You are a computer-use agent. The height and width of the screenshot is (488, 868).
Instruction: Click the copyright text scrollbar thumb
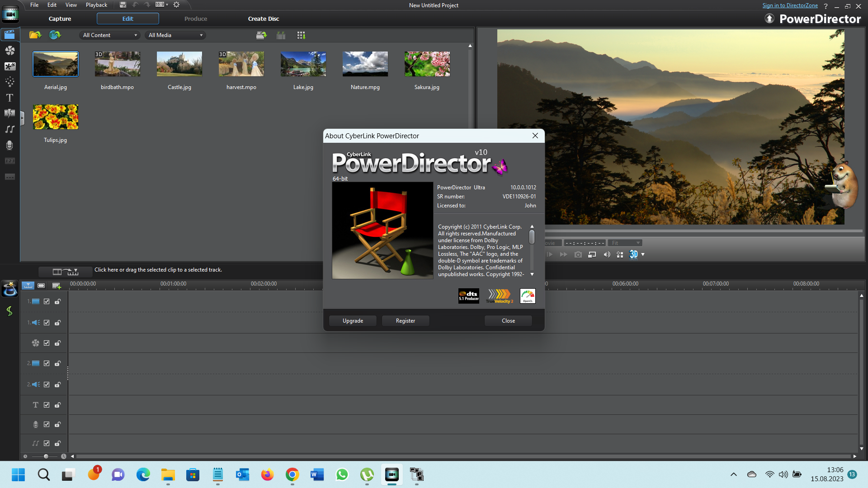coord(532,237)
